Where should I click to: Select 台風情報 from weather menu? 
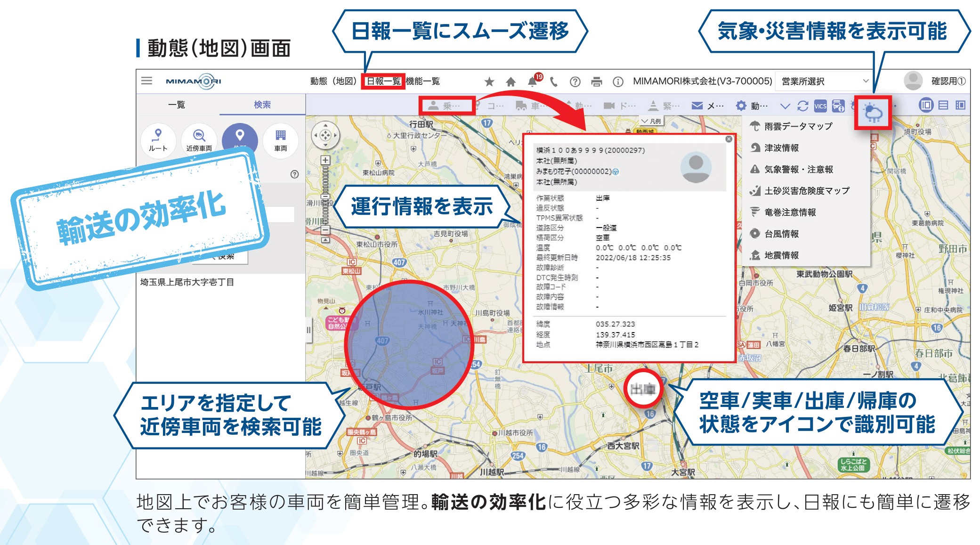781,234
